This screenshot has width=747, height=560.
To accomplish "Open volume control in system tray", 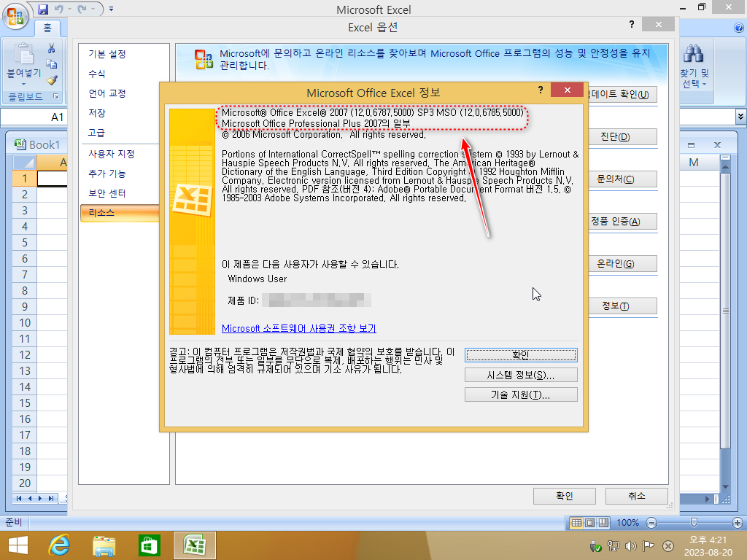I will 631,546.
